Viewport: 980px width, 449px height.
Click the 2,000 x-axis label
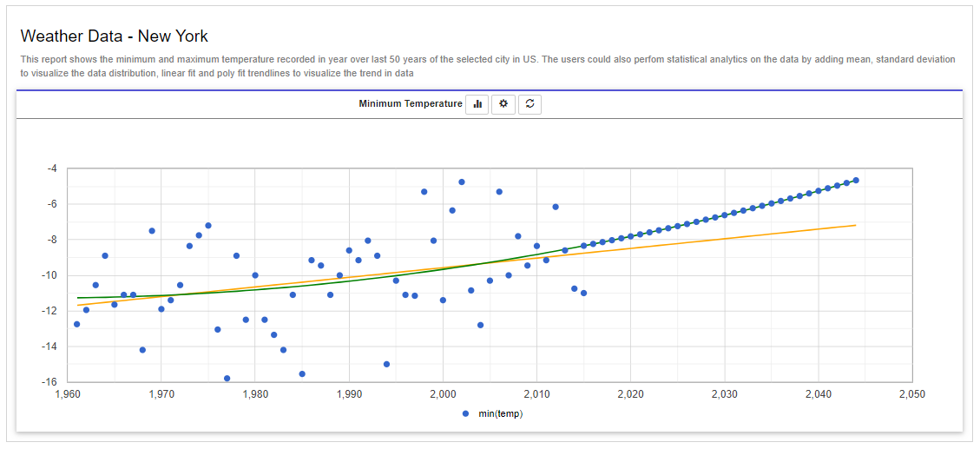click(443, 394)
